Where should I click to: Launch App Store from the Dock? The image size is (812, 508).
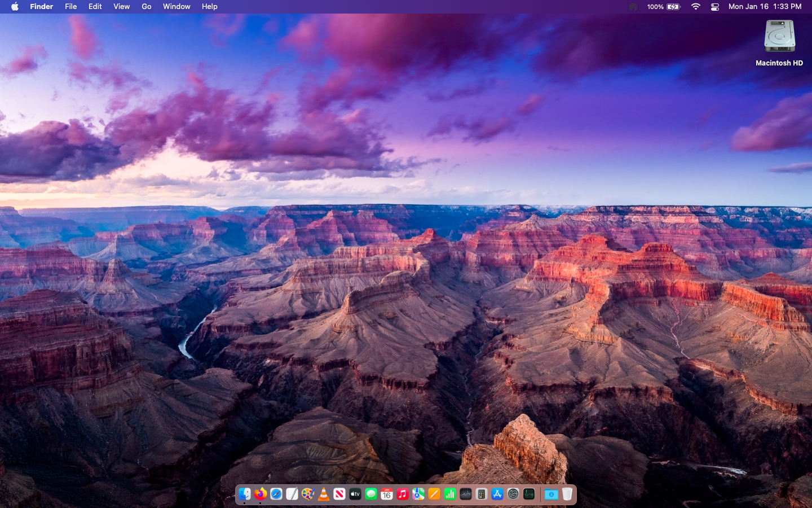(497, 494)
